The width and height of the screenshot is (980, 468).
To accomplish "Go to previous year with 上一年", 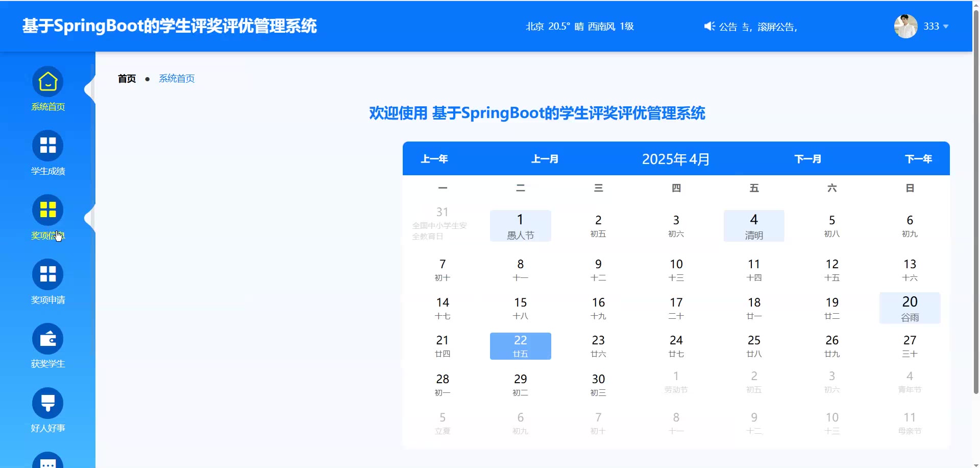I will pos(434,159).
